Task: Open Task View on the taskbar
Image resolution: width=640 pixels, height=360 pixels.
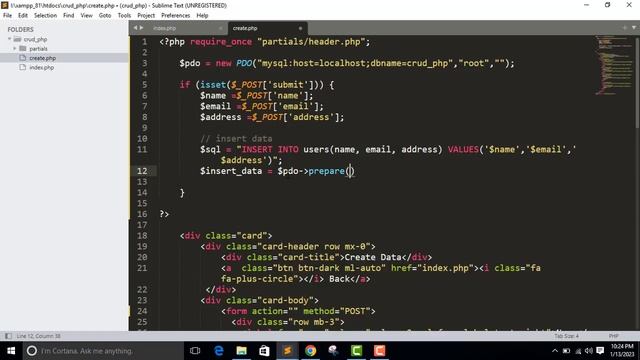Action: 195,351
